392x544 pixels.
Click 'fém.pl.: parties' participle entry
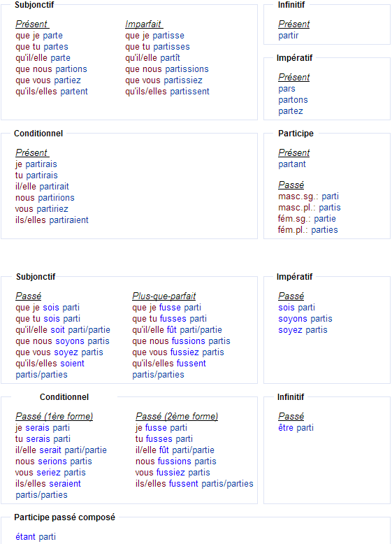[x=307, y=229]
